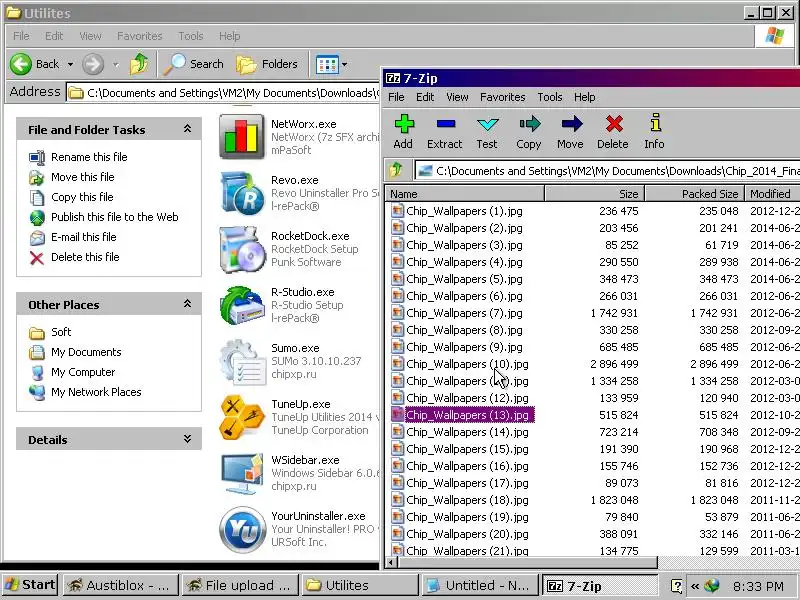Click Move this file link
This screenshot has height=600, width=800.
[x=83, y=177]
